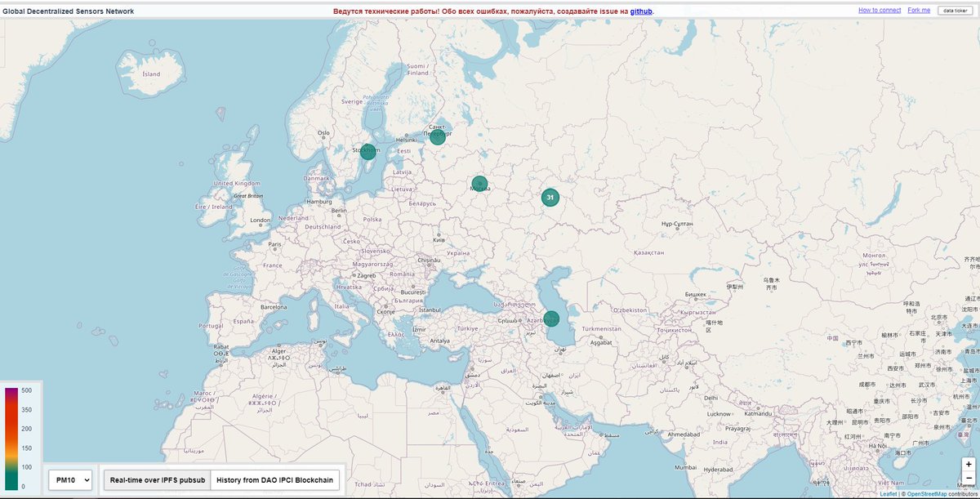Click the 500 value on the legend

pyautogui.click(x=27, y=390)
